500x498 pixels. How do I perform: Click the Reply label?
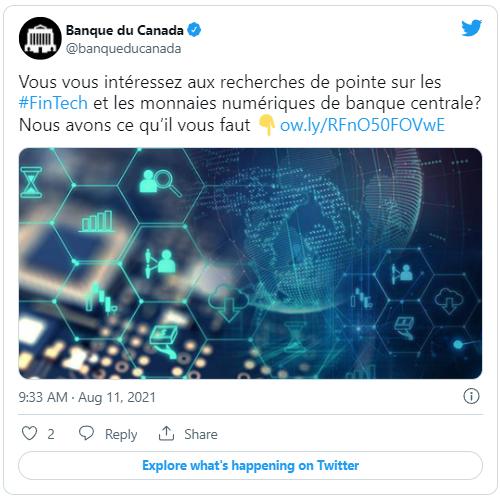121,434
